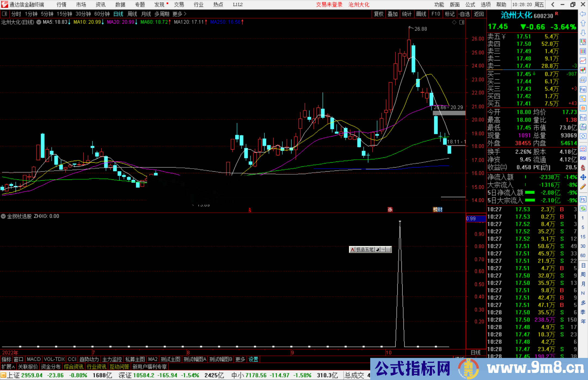Click the 复权 button
This screenshot has height=380, width=588.
379,14
